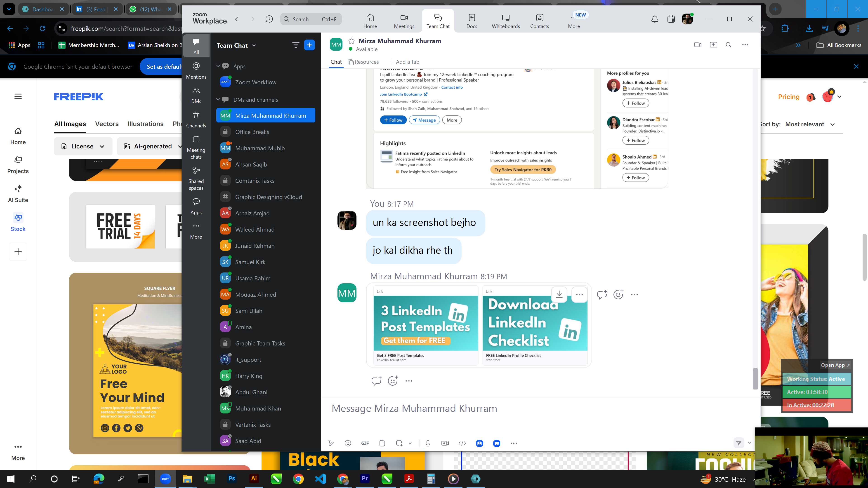This screenshot has width=868, height=488.
Task: Attach a file in composer
Action: click(x=382, y=443)
